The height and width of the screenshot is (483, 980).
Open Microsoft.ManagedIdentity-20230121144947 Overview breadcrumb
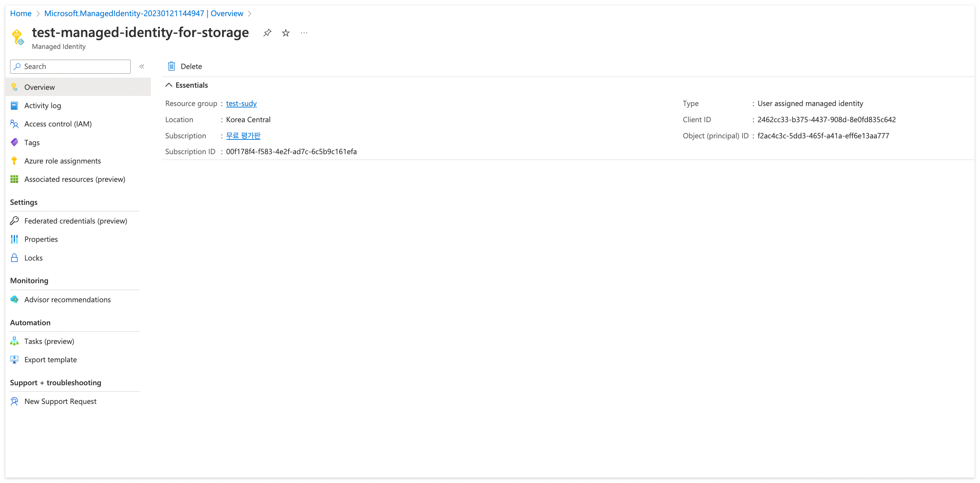(144, 13)
